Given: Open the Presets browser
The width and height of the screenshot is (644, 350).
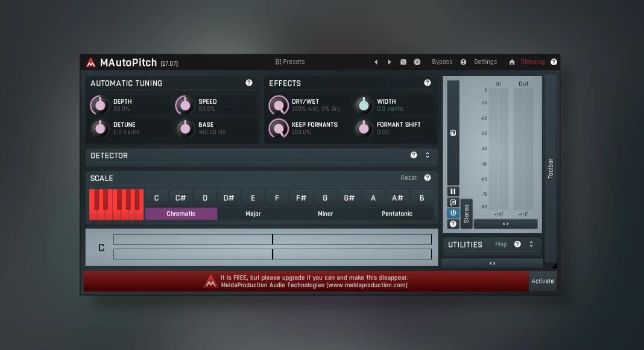Looking at the screenshot, I should click(x=290, y=62).
